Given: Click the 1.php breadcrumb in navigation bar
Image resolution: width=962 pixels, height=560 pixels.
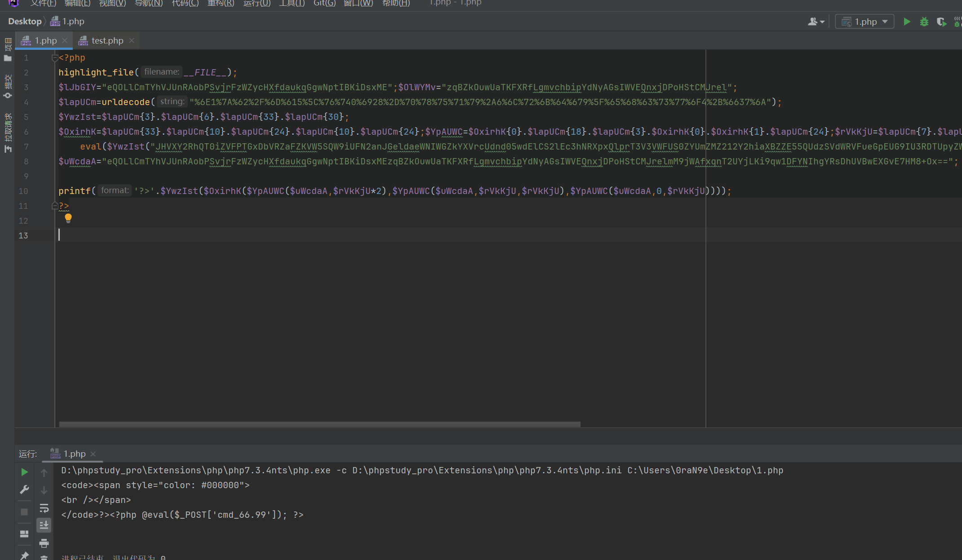Looking at the screenshot, I should pyautogui.click(x=67, y=22).
